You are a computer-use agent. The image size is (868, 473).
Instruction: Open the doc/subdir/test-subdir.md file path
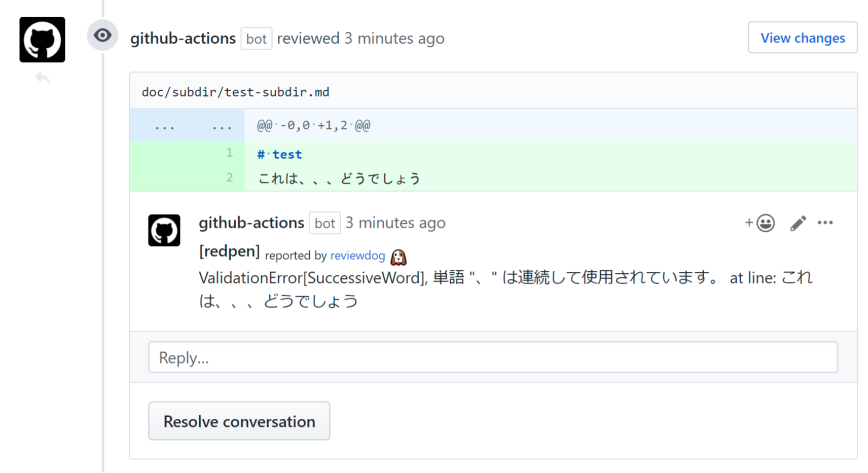[x=235, y=92]
